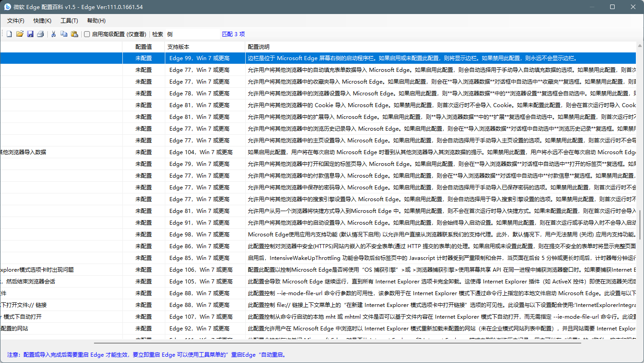Select the row with Edge 92，Win 7 或更高
The height and width of the screenshot is (363, 644).
[x=318, y=329]
